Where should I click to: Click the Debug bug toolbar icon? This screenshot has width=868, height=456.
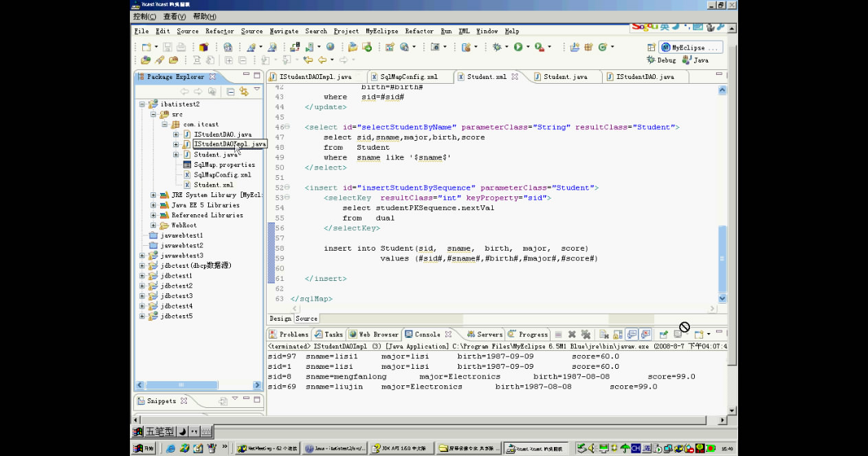click(496, 47)
